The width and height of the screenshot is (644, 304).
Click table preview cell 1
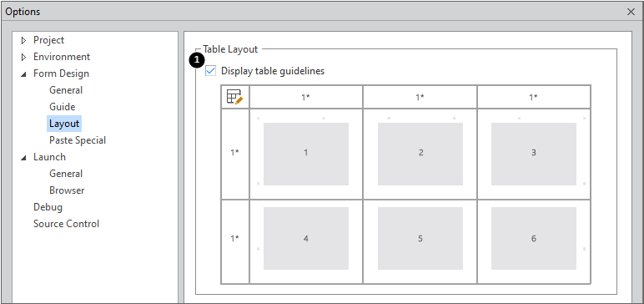pos(306,154)
